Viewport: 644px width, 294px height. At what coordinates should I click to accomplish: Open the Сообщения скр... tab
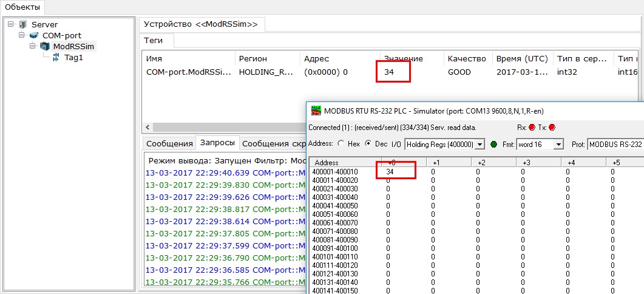pos(273,143)
